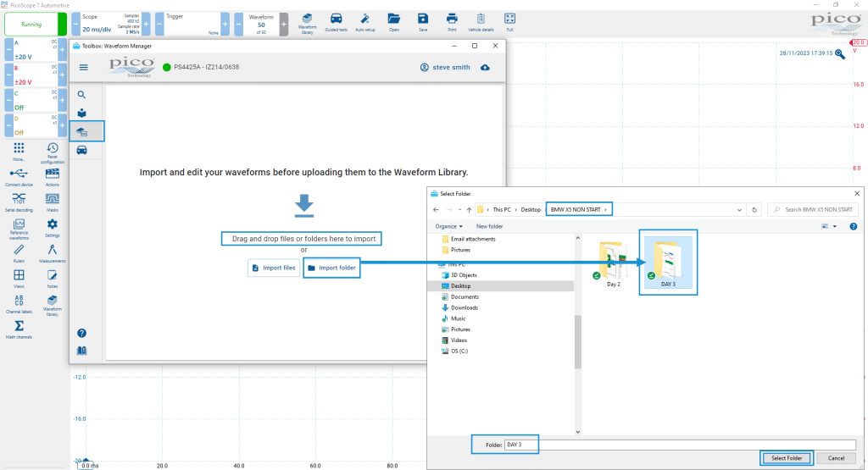Click Folder name input field
868x470 pixels.
tap(680, 445)
